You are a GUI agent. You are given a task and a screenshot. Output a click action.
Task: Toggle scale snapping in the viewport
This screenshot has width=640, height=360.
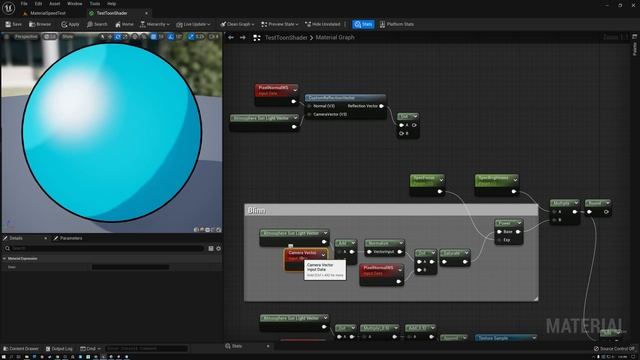[191, 37]
